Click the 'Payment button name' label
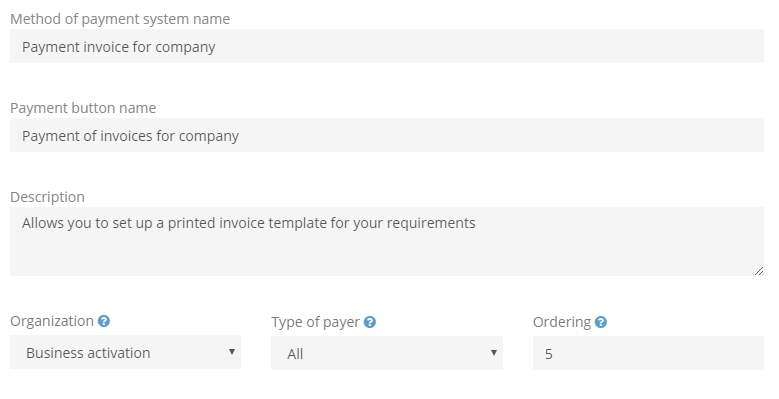Viewport: 779px width, 399px height. click(83, 108)
